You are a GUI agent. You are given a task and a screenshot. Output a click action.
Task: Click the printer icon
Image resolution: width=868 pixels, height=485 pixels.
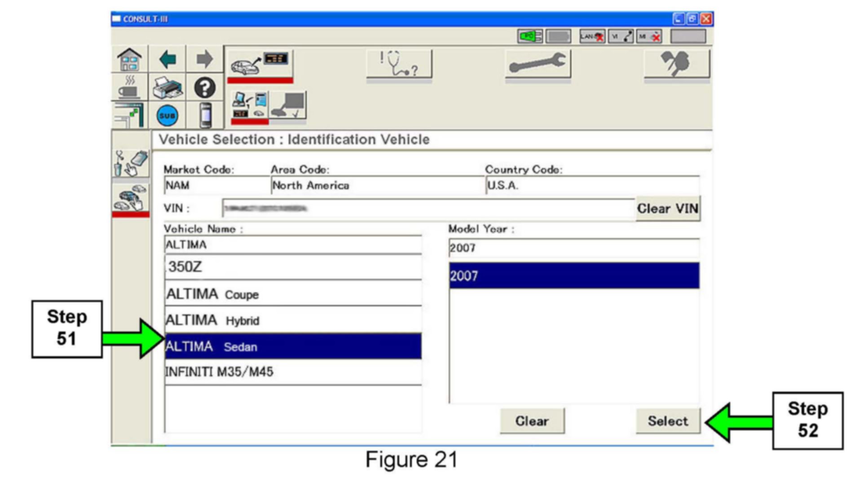click(x=167, y=88)
